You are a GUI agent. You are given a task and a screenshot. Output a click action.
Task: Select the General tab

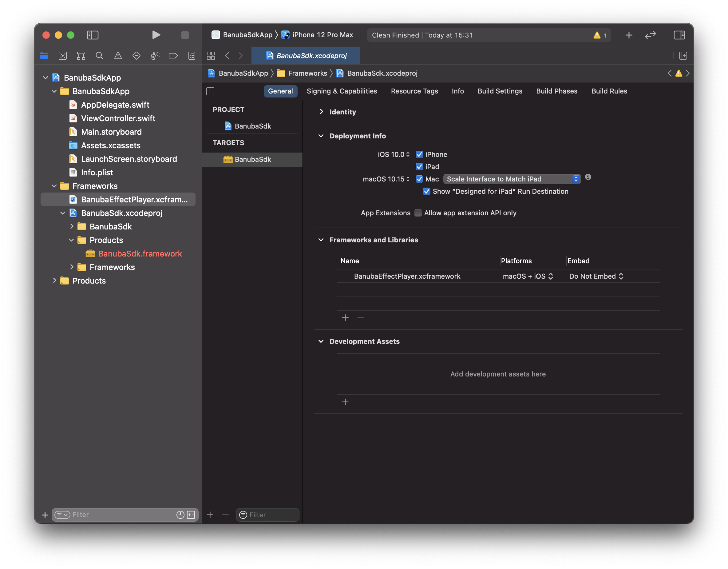(280, 91)
